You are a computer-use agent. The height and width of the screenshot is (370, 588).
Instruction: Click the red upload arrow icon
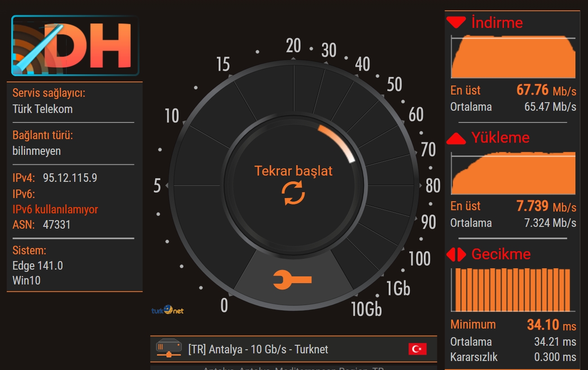coord(456,138)
